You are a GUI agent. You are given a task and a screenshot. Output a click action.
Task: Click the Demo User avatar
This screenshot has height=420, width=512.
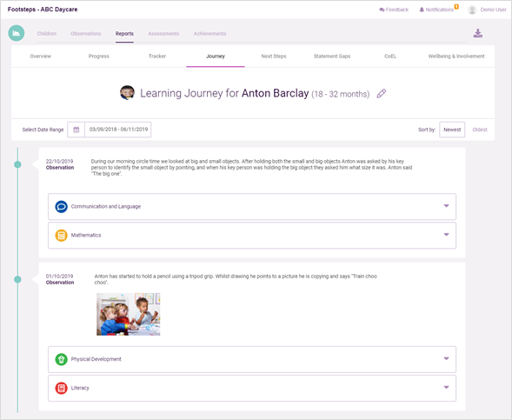point(472,10)
